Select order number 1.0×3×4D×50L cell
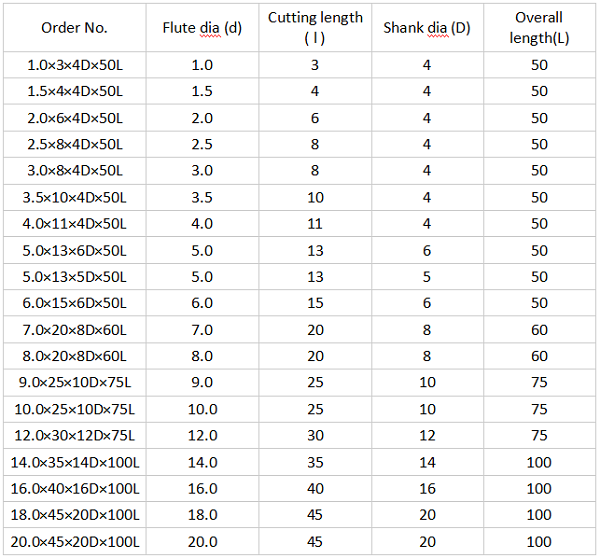This screenshot has width=600, height=558. [75, 65]
